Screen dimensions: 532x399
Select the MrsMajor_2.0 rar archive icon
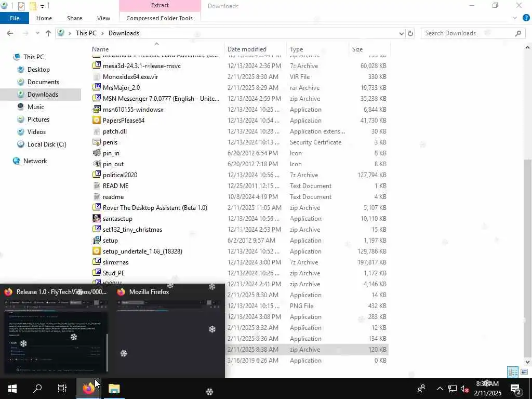click(97, 87)
